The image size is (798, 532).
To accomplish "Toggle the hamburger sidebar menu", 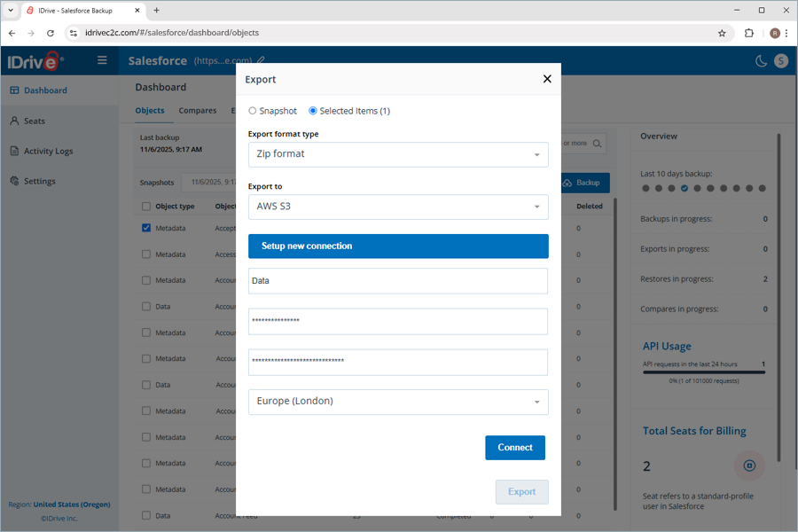I will (x=102, y=60).
